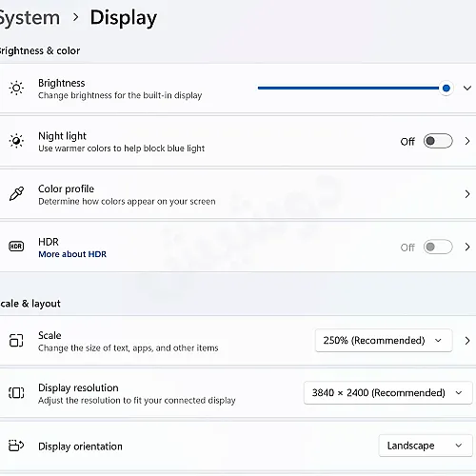Click the Color profile eyedropper icon
This screenshot has height=476, width=476.
pos(16,193)
